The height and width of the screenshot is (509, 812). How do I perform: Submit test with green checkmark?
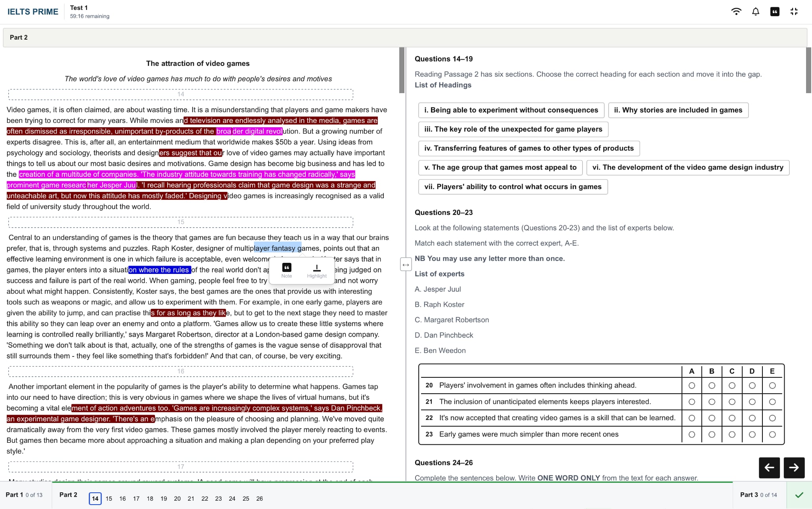[799, 495]
